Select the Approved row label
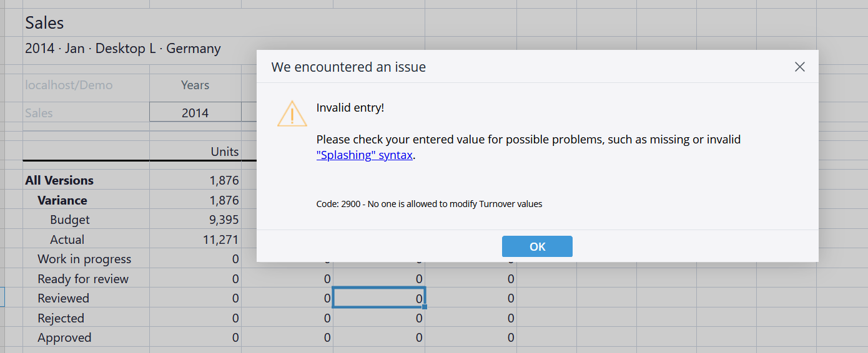The width and height of the screenshot is (868, 353). [x=64, y=337]
